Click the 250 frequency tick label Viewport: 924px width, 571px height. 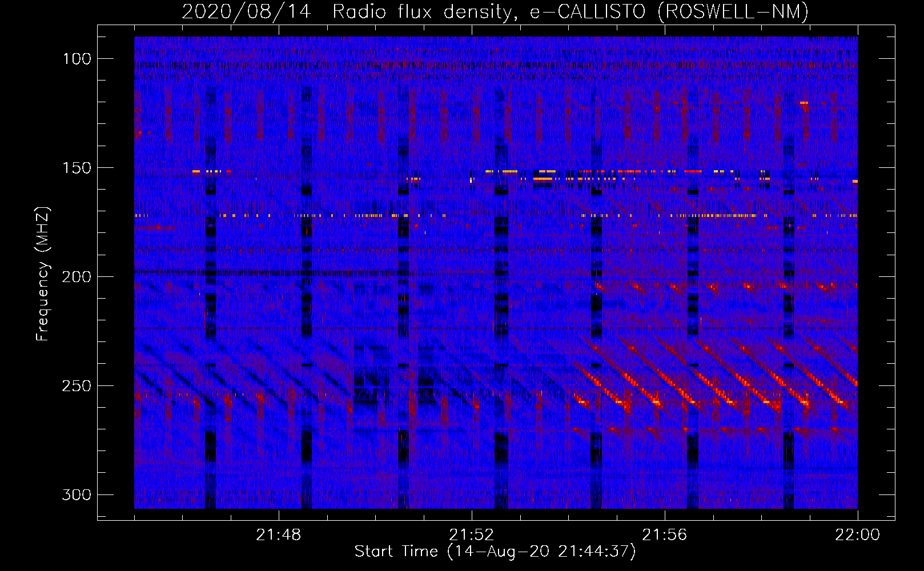pos(77,386)
